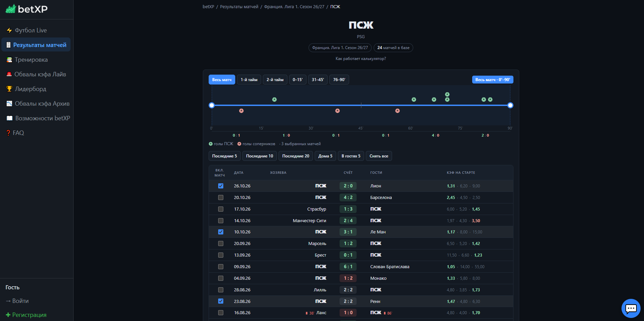Image resolution: width=644 pixels, height=321 pixels.
Task: Click the betXP logo icon
Action: [11, 9]
